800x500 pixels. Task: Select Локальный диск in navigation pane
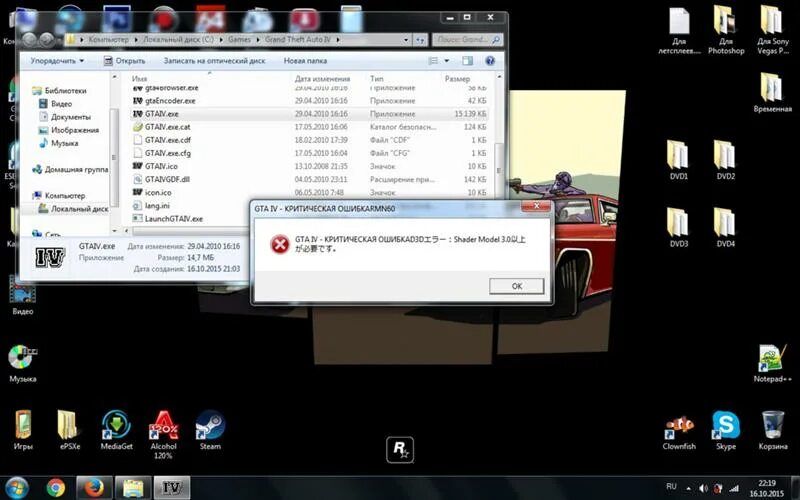click(73, 209)
